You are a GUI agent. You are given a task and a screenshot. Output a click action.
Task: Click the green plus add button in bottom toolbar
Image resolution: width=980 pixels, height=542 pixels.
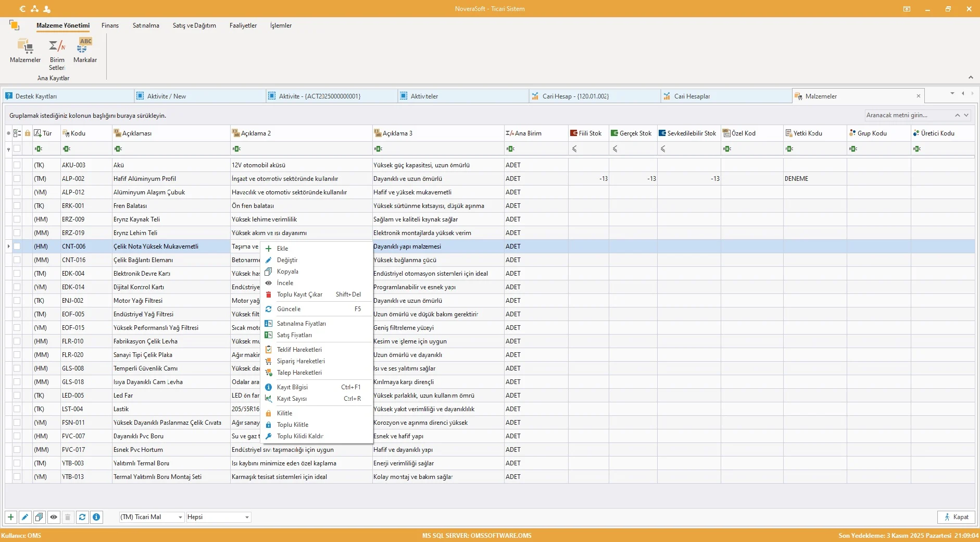[x=11, y=517]
